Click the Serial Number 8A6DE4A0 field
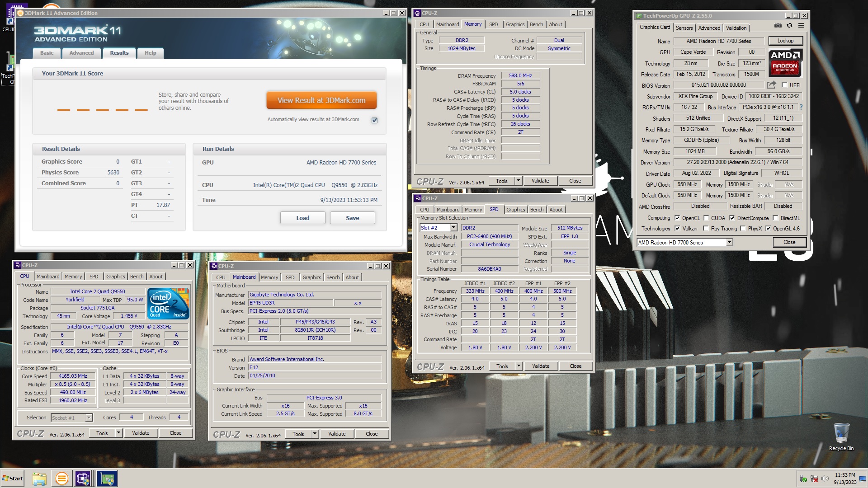Viewport: 868px width, 488px height. [489, 269]
